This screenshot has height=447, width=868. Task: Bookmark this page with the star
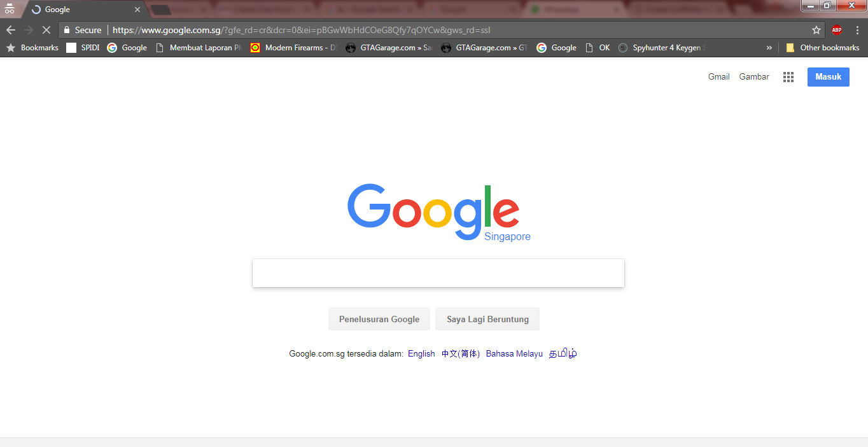point(816,30)
